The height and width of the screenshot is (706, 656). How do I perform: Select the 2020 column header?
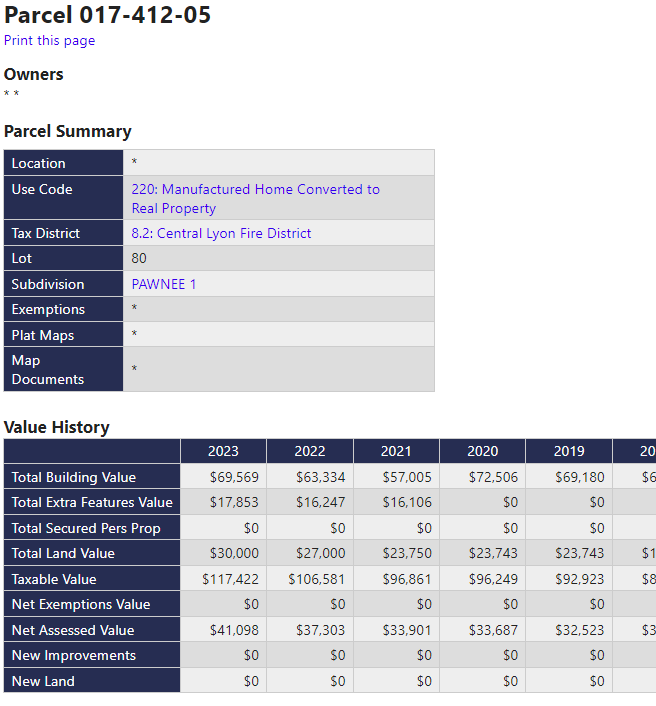(x=482, y=451)
